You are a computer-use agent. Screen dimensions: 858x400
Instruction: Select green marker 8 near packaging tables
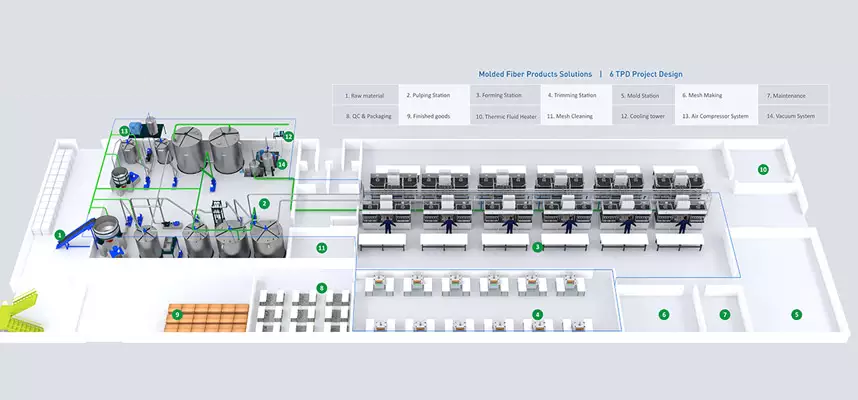point(321,288)
